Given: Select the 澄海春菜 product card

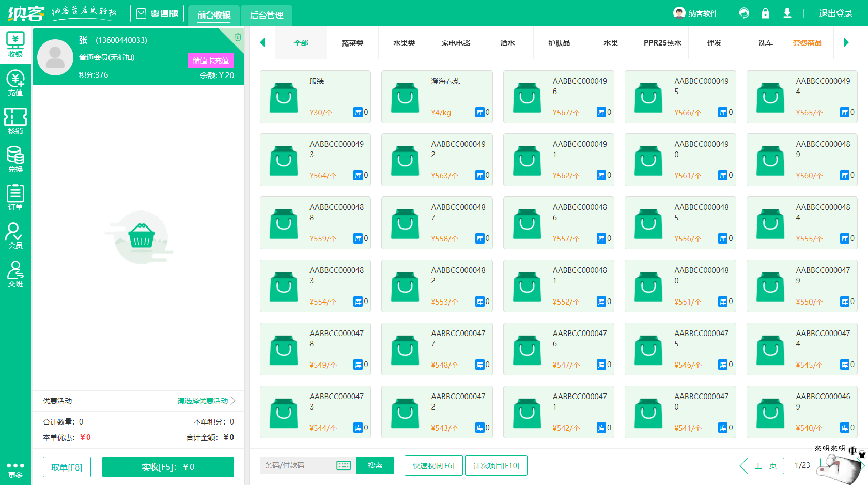Looking at the screenshot, I should (437, 97).
